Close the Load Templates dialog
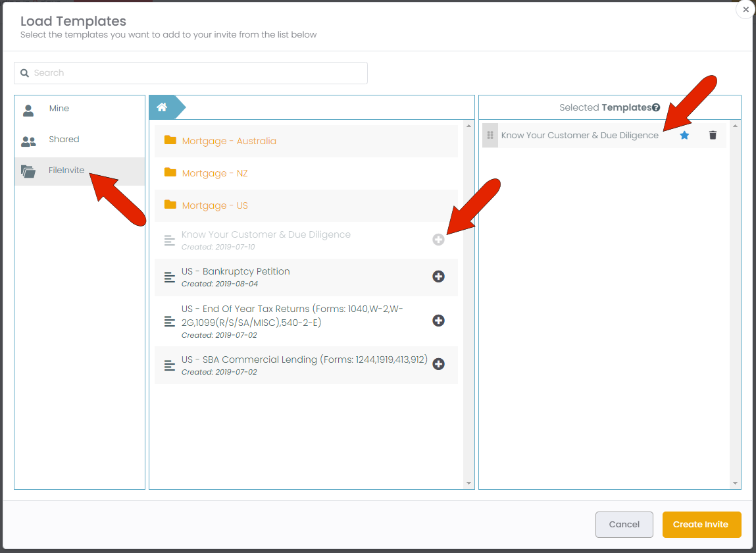This screenshot has width=756, height=553. [745, 10]
